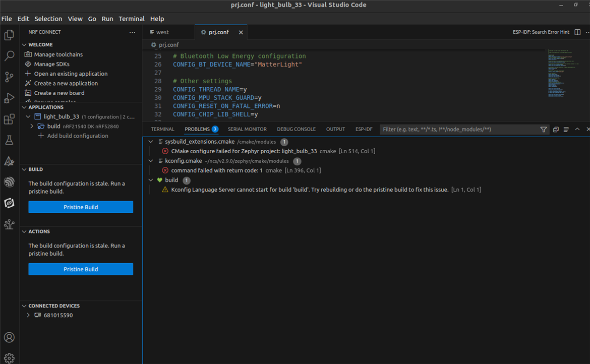
Task: Switch problems to table view
Action: tap(566, 130)
